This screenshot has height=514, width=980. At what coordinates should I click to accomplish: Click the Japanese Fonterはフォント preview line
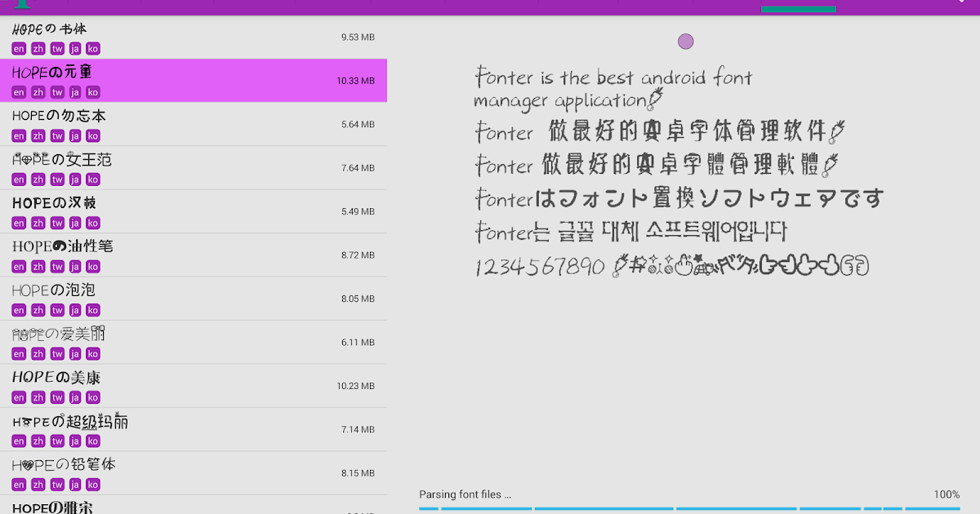[x=679, y=198]
